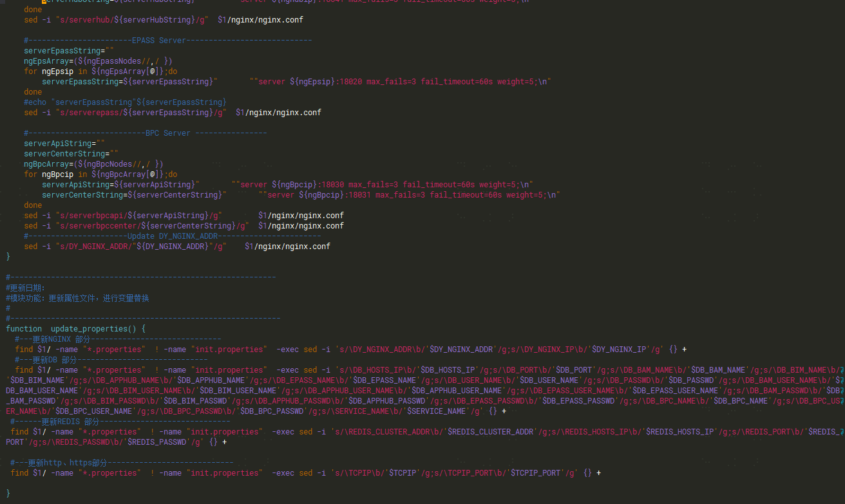This screenshot has height=504, width=845.
Task: Click port 18031 in serverCenterString line
Action: (x=359, y=195)
